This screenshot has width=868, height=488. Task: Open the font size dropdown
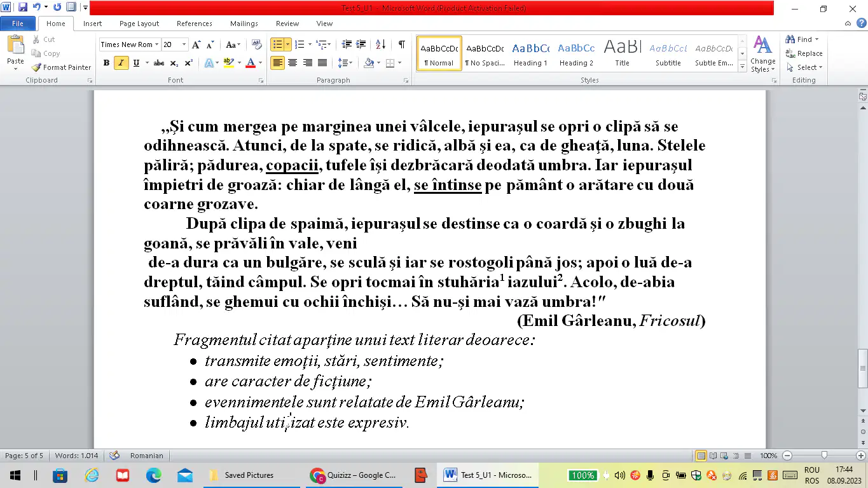pos(184,44)
